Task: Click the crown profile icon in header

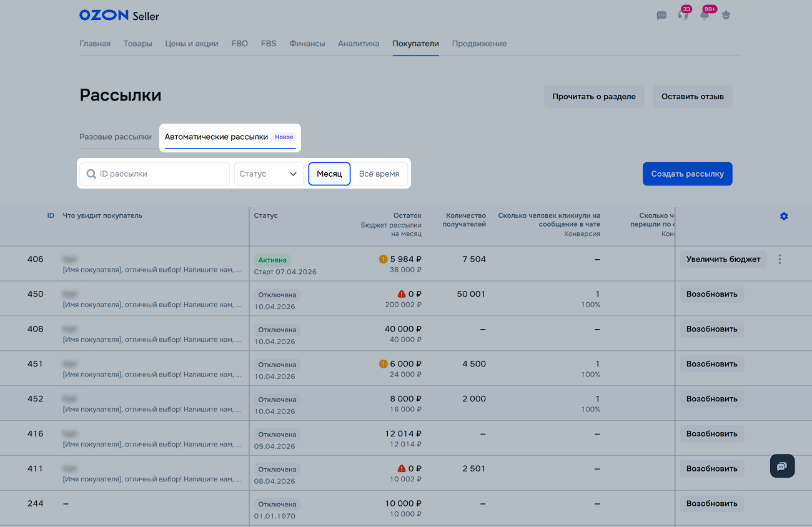Action: [726, 16]
